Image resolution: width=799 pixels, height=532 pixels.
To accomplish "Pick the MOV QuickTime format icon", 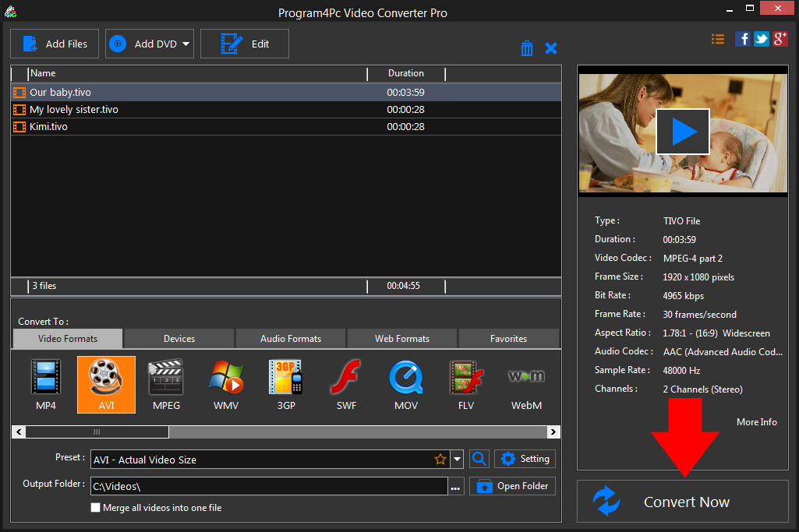I will pyautogui.click(x=406, y=384).
